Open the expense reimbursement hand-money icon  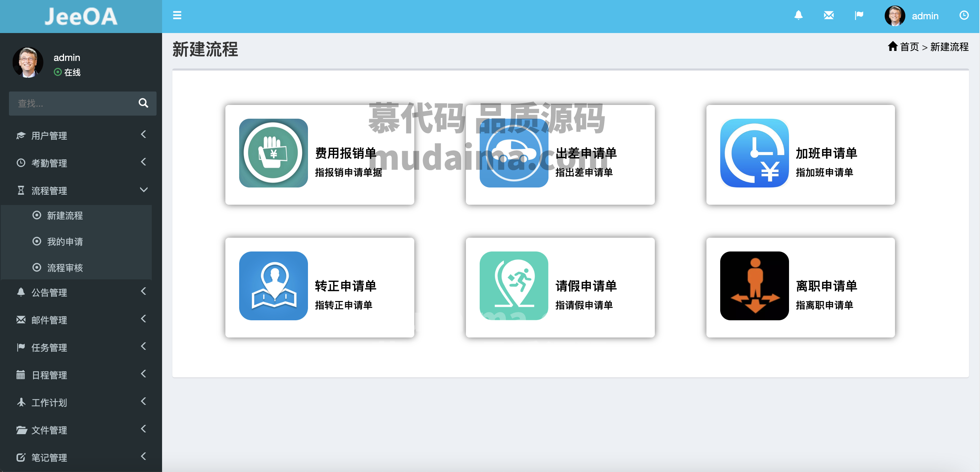coord(273,153)
